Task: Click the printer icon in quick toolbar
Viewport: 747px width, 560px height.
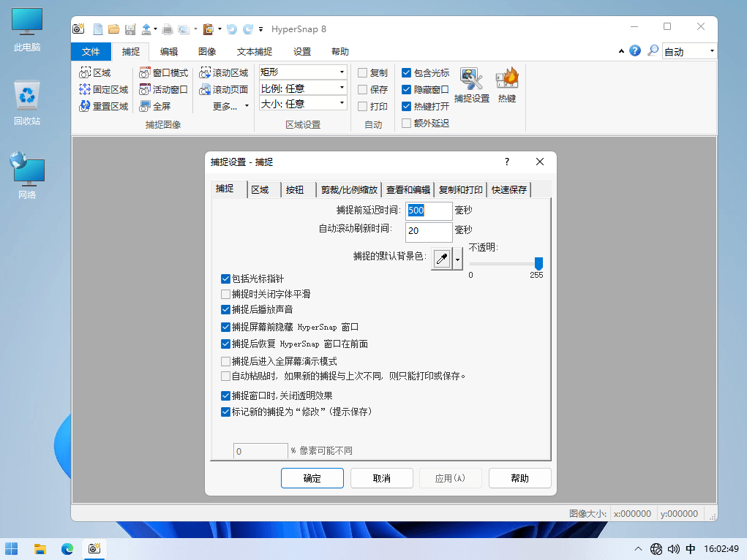Action: tap(168, 29)
